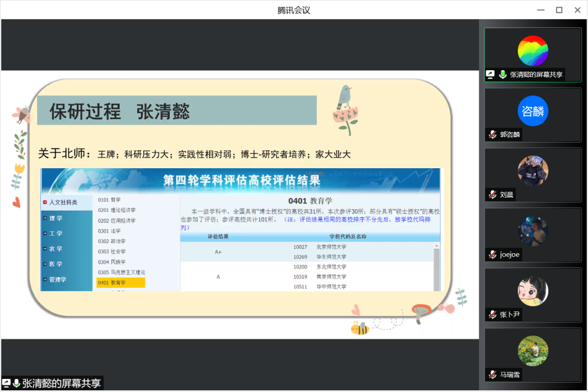Image resolution: width=588 pixels, height=392 pixels.
Task: Maximize the 腾讯会议 window
Action: pos(559,10)
